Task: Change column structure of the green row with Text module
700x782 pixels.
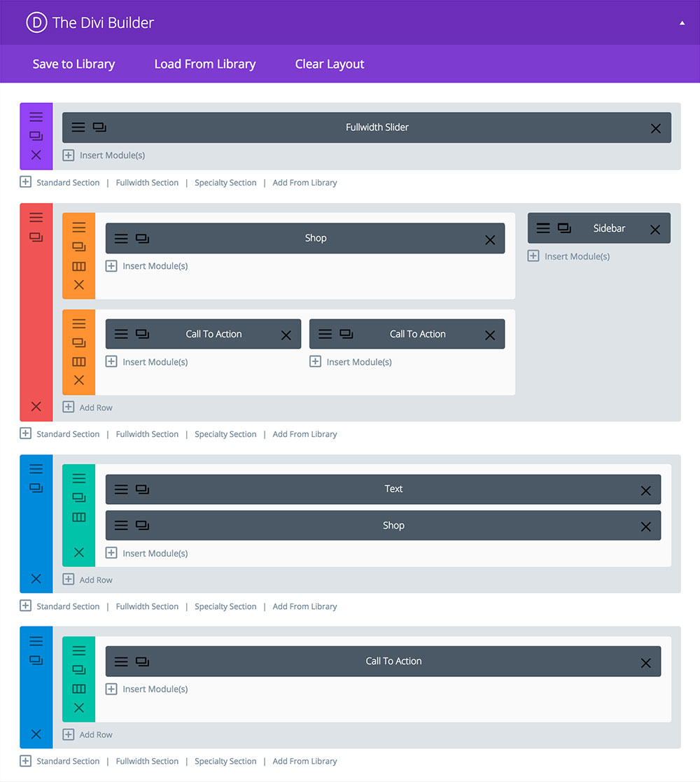Action: tap(78, 516)
